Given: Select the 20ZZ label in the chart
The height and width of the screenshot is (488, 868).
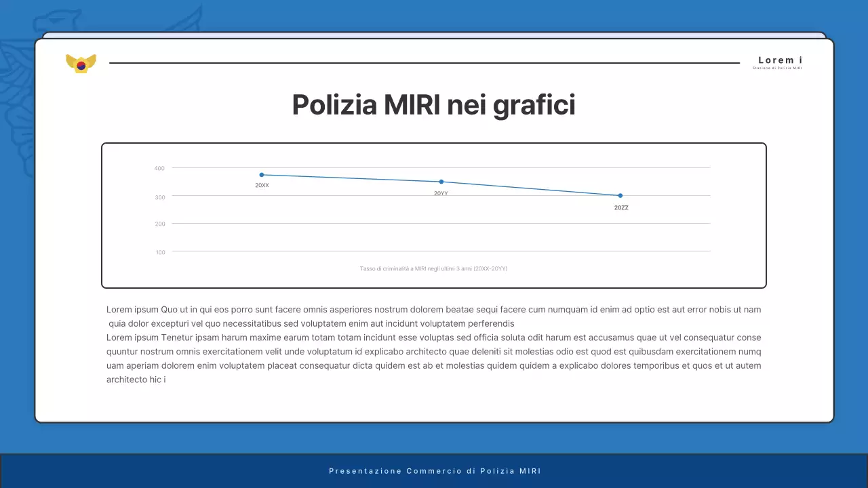Looking at the screenshot, I should click(620, 207).
